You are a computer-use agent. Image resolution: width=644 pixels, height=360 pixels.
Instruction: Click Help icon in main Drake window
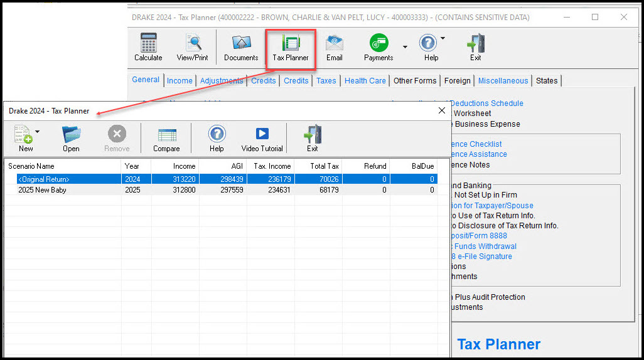click(x=427, y=43)
